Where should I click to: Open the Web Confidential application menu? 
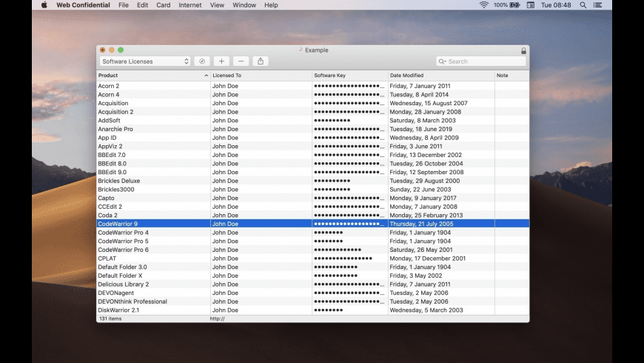(83, 5)
